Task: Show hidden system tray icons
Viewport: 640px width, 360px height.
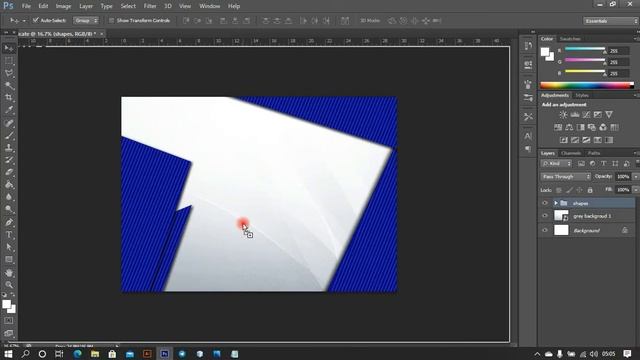Action: pos(537,354)
